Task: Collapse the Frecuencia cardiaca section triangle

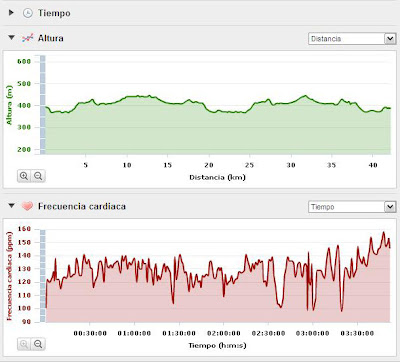Action: (11, 206)
